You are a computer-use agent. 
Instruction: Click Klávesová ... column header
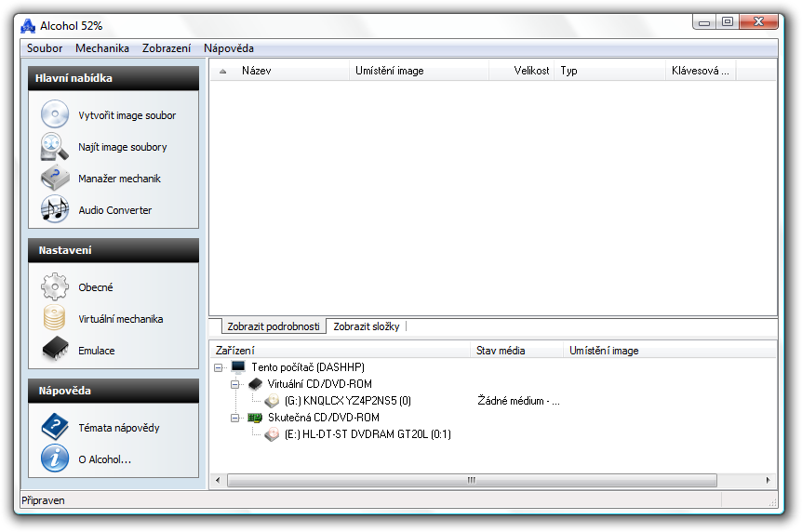(x=701, y=71)
